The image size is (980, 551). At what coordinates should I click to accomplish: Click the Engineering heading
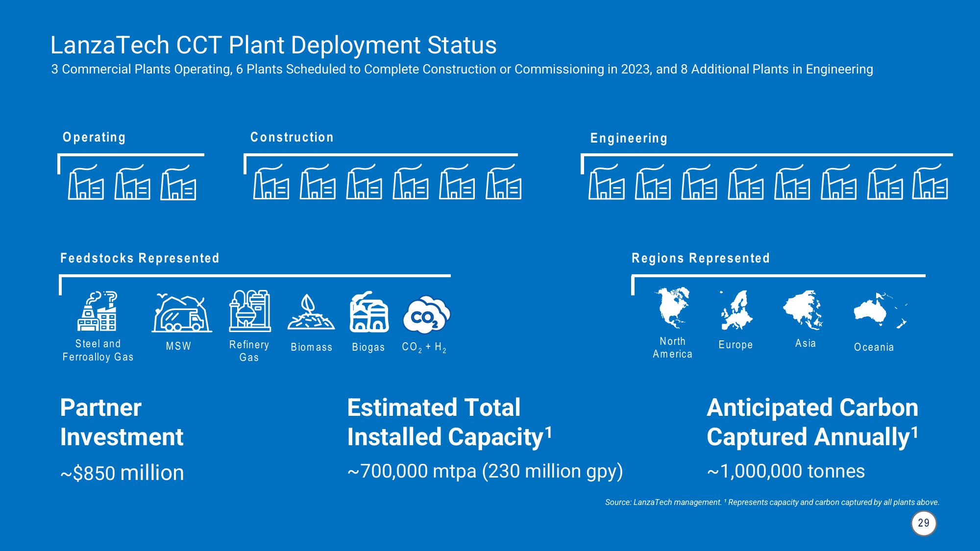pos(629,138)
